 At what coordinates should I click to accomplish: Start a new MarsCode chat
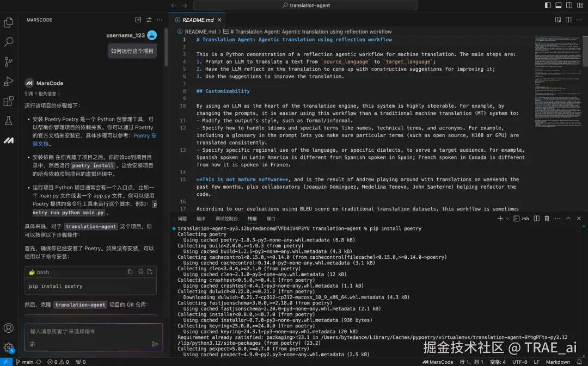point(138,20)
